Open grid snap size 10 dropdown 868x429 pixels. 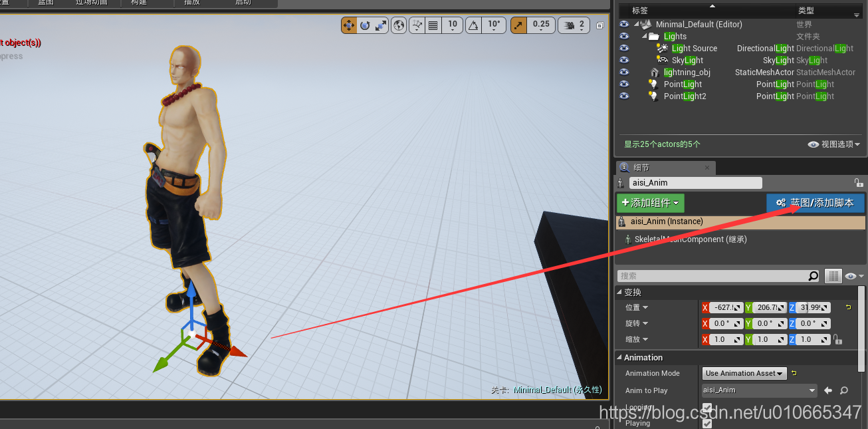coord(453,25)
